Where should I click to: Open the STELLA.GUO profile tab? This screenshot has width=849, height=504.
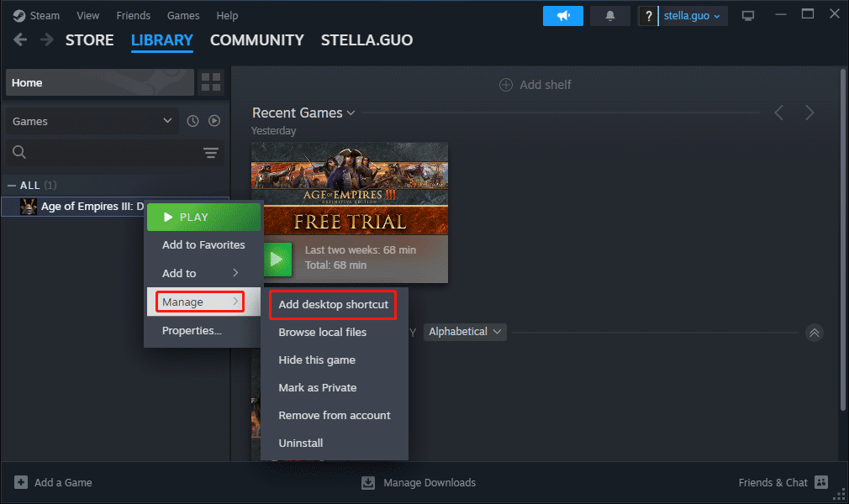pos(366,40)
